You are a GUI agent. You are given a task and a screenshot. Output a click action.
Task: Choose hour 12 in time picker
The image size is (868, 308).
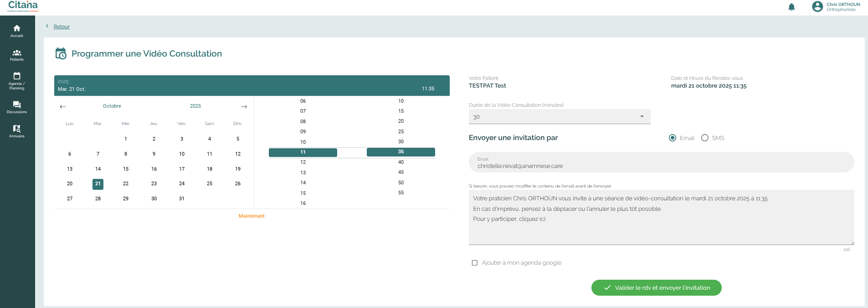click(x=303, y=162)
